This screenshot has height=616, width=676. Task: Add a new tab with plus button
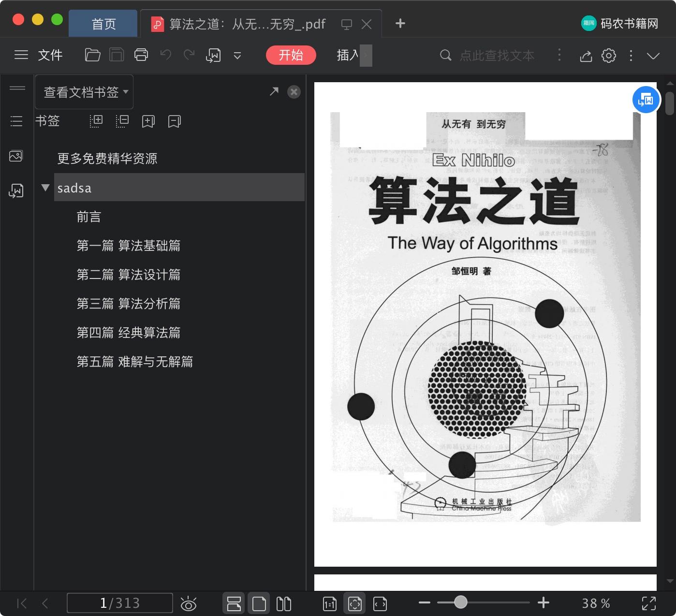coord(400,23)
